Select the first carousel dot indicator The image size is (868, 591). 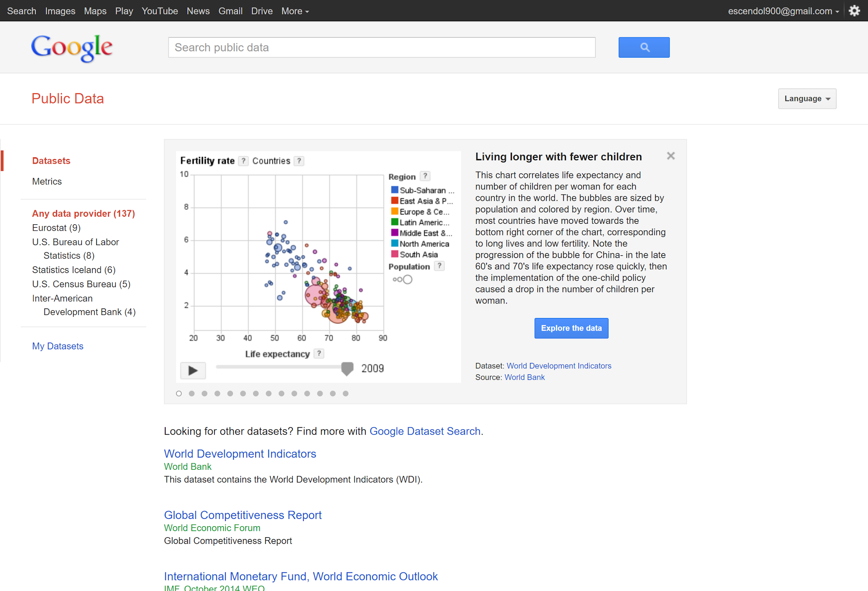point(179,393)
